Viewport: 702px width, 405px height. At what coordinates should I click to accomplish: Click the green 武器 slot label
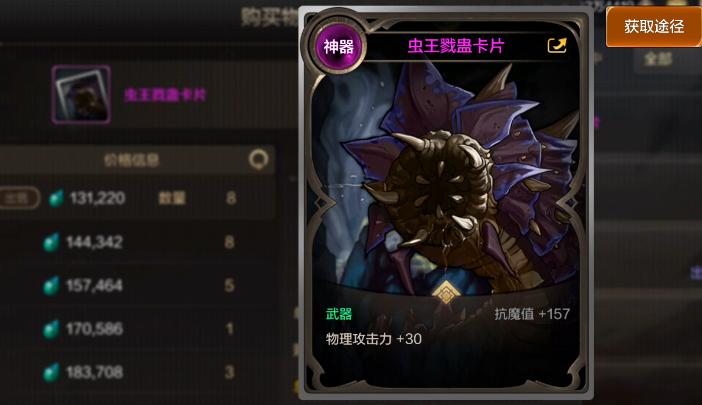click(338, 314)
